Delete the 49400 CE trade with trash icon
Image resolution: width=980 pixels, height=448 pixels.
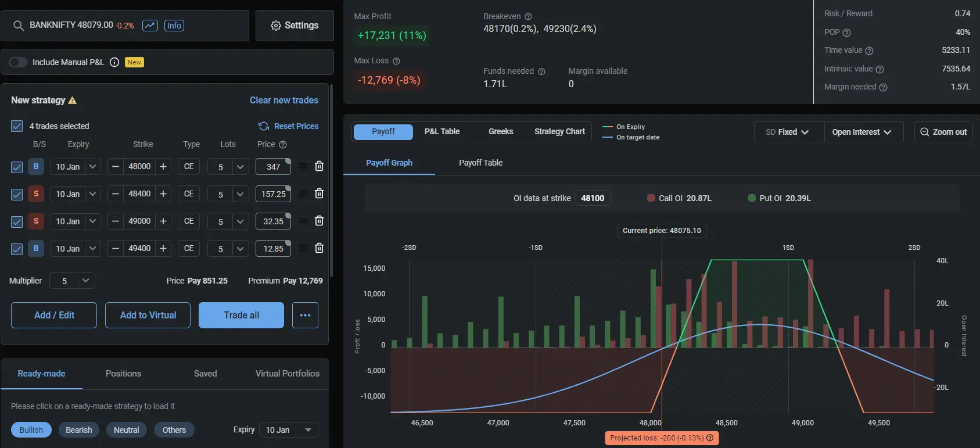319,248
